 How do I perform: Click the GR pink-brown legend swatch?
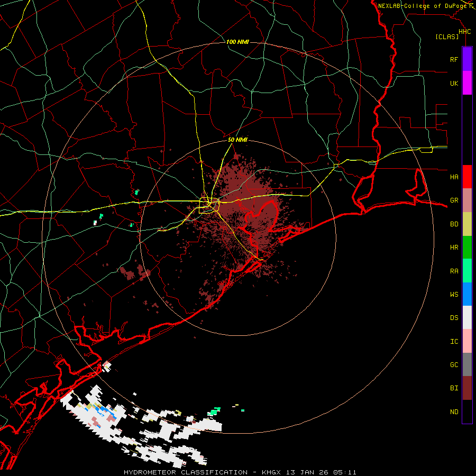pos(467,200)
